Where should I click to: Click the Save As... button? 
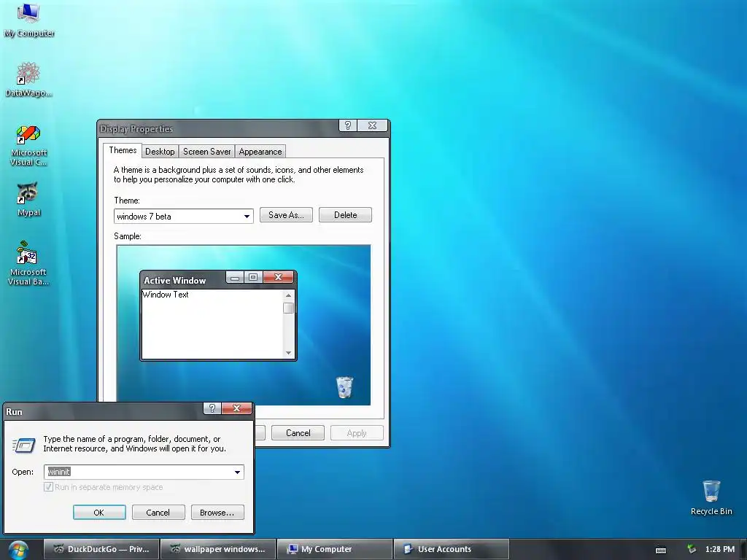tap(286, 215)
